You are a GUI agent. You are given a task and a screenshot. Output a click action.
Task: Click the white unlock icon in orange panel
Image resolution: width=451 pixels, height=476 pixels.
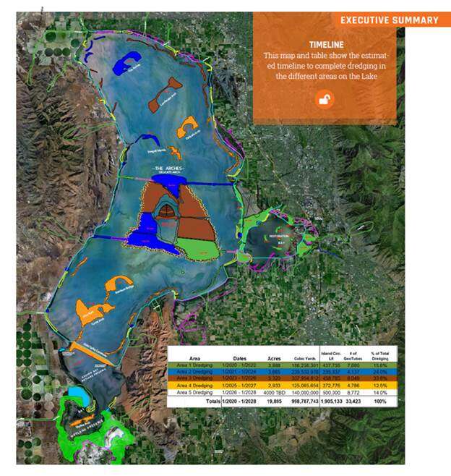325,99
